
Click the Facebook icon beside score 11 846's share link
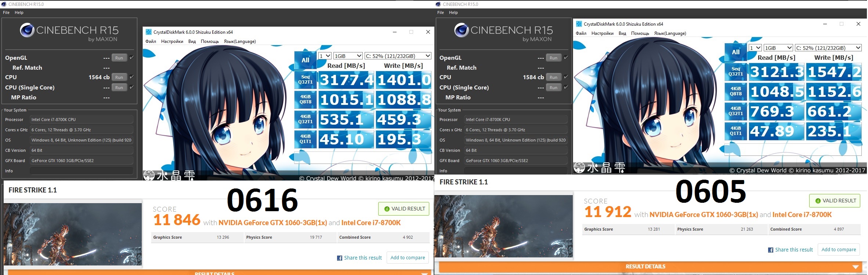point(340,258)
